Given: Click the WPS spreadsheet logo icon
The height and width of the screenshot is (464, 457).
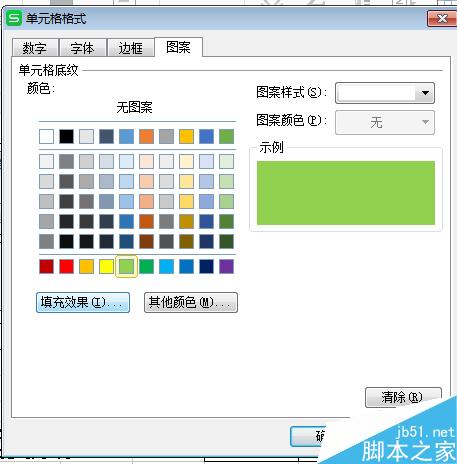Looking at the screenshot, I should [x=14, y=18].
